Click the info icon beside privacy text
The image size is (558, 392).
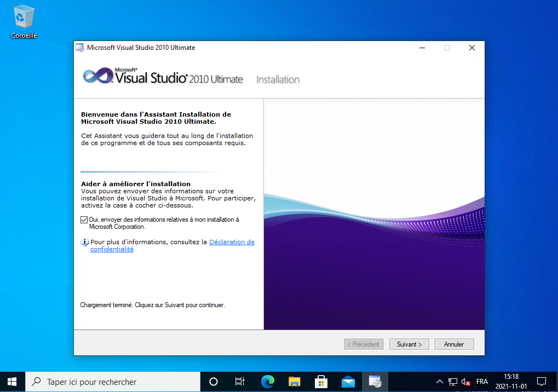point(84,242)
